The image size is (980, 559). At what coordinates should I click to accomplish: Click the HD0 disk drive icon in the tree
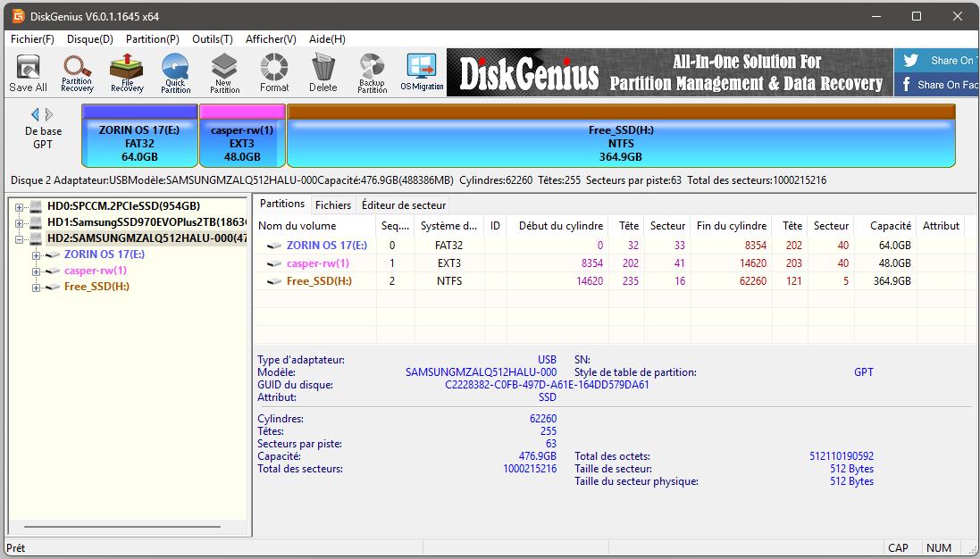37,206
